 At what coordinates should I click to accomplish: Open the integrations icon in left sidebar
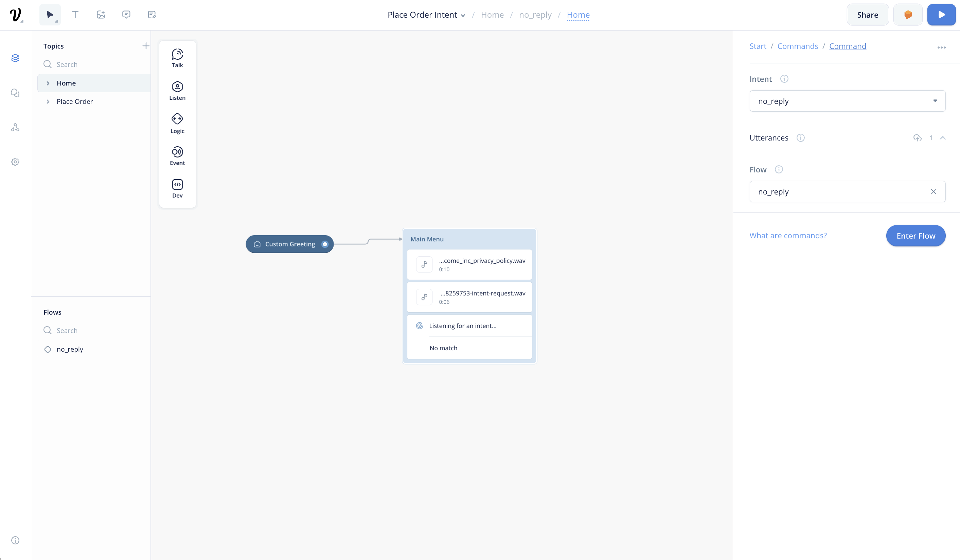(15, 128)
